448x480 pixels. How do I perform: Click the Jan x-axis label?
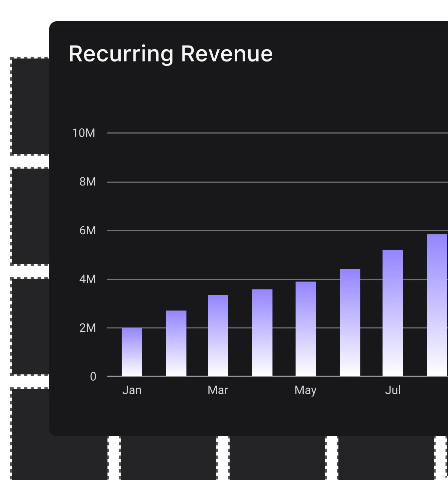coord(132,390)
